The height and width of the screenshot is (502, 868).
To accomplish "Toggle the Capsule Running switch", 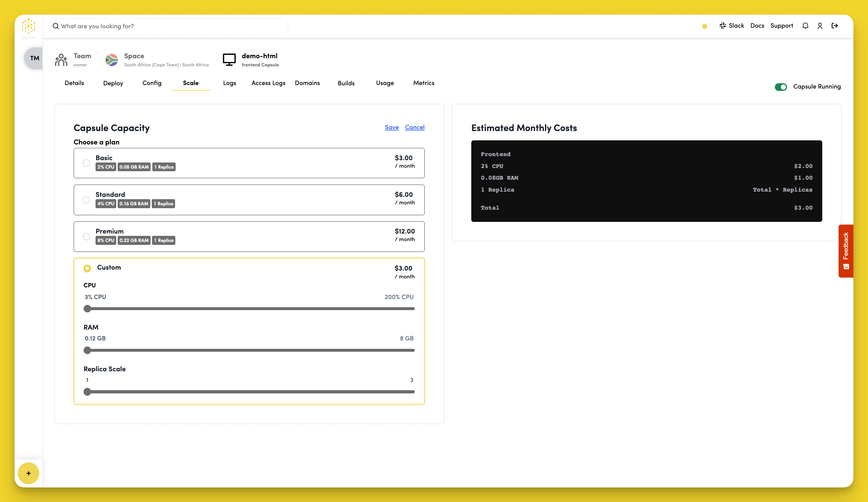I will [x=781, y=87].
